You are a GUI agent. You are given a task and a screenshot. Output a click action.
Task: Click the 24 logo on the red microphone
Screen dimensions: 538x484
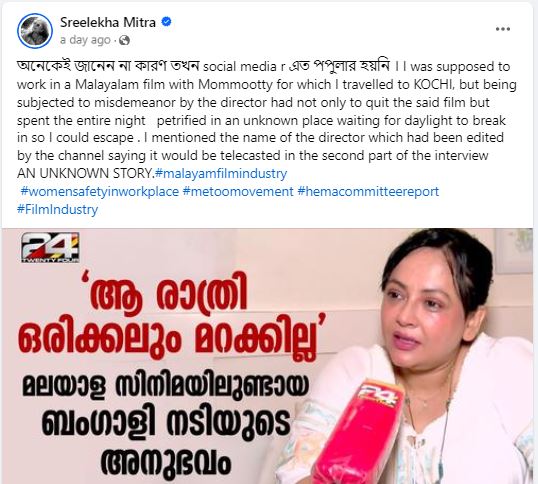tap(377, 395)
